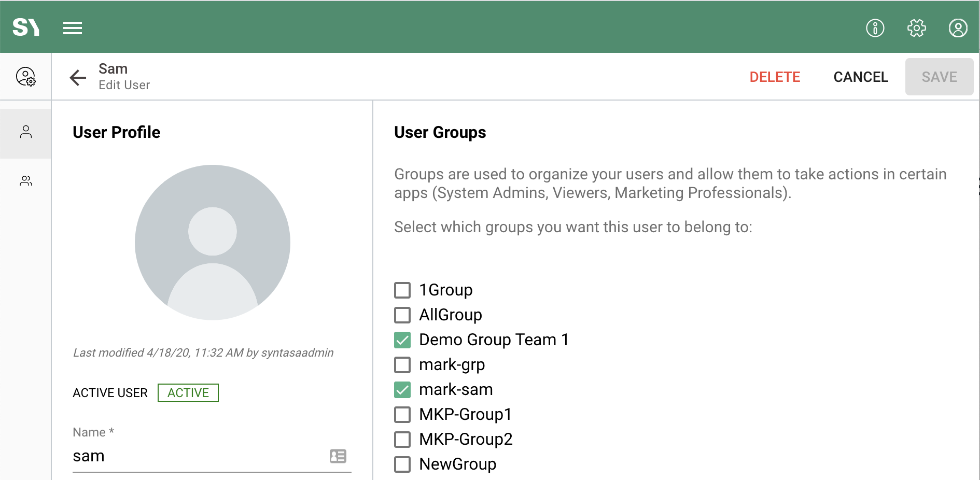Toggle the ACTIVE user status badge
Screen dimensions: 980x480
(188, 393)
